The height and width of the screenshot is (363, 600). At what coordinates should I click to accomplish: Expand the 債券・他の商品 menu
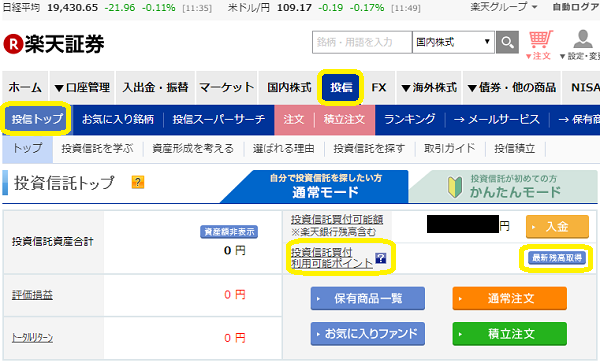[x=512, y=88]
